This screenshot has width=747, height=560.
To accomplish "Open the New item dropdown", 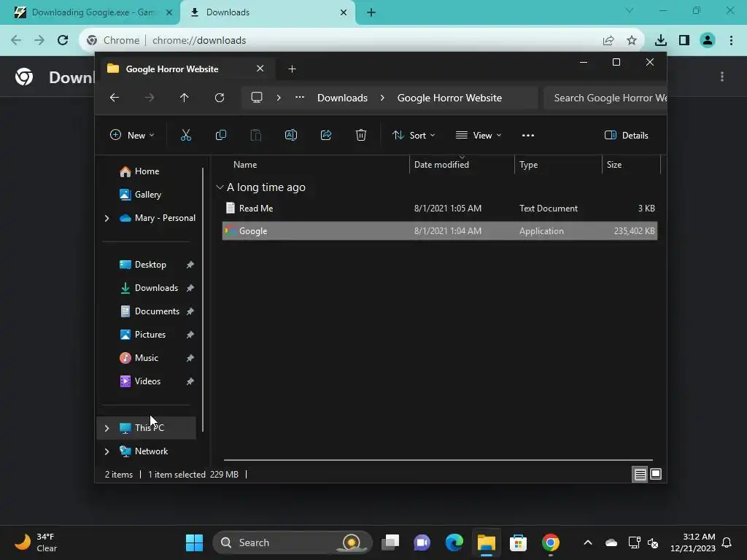I will [132, 135].
